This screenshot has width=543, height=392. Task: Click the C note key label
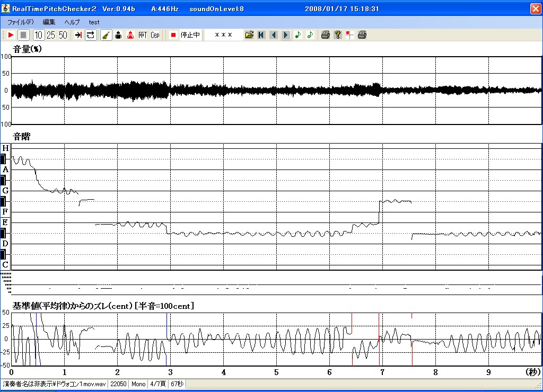pos(5,265)
